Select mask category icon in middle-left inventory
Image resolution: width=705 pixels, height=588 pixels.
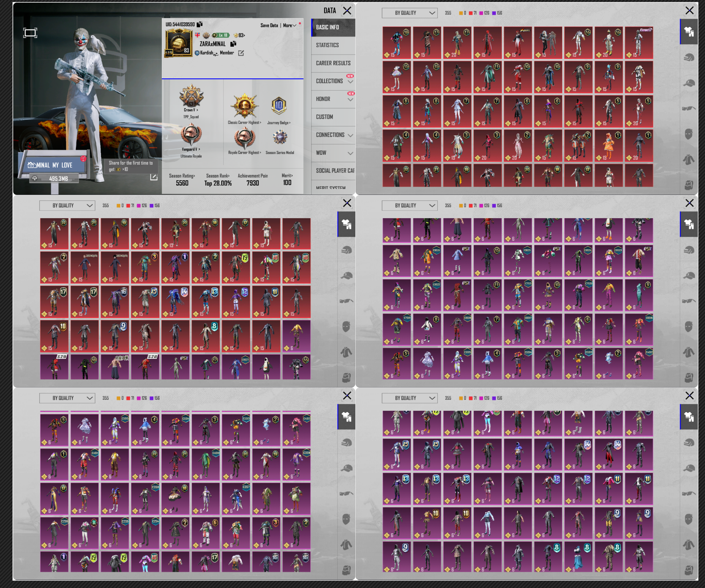pos(346,327)
